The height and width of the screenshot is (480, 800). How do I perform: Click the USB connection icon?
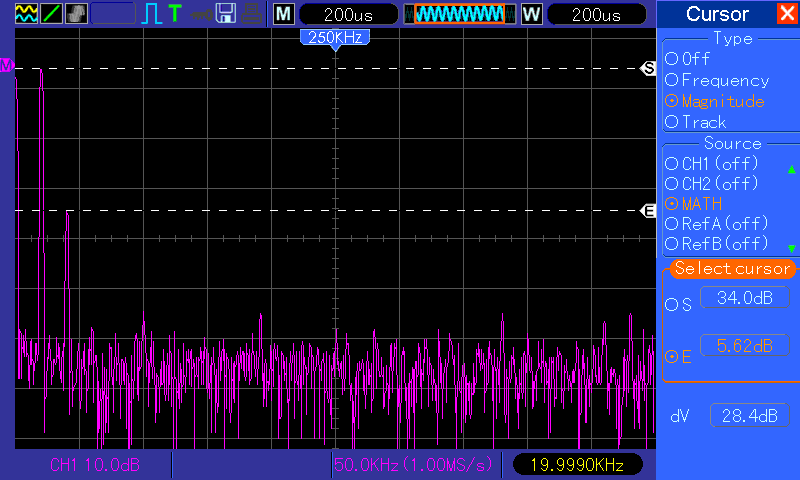(x=201, y=14)
